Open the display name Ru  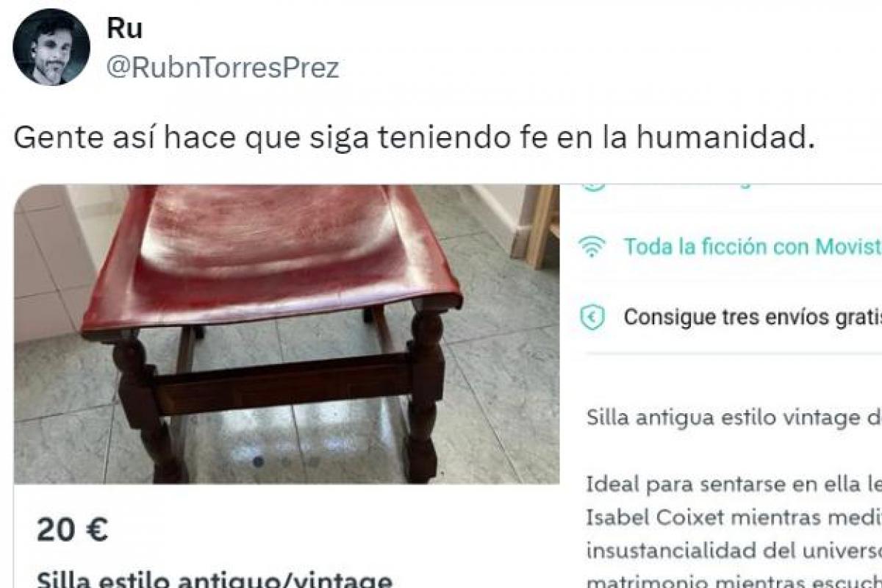(125, 29)
